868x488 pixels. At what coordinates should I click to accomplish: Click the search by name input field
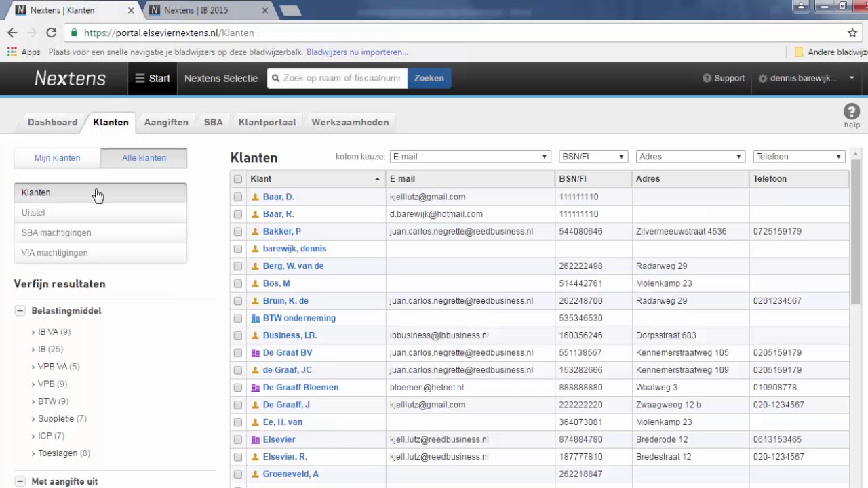(337, 78)
